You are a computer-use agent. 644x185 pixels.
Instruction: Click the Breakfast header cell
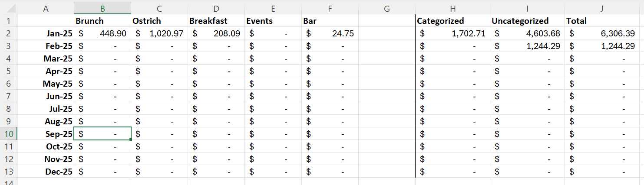[x=216, y=21]
